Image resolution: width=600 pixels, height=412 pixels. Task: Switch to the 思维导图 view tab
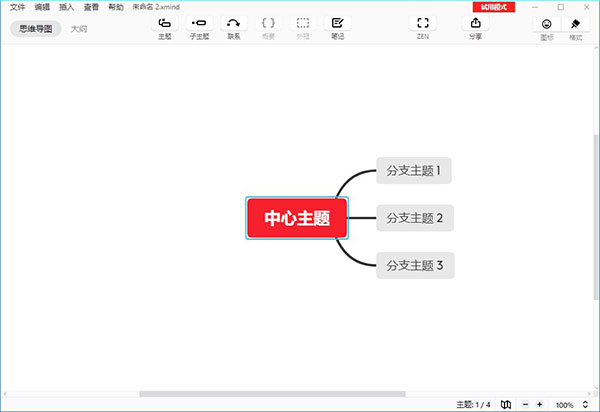tap(36, 29)
